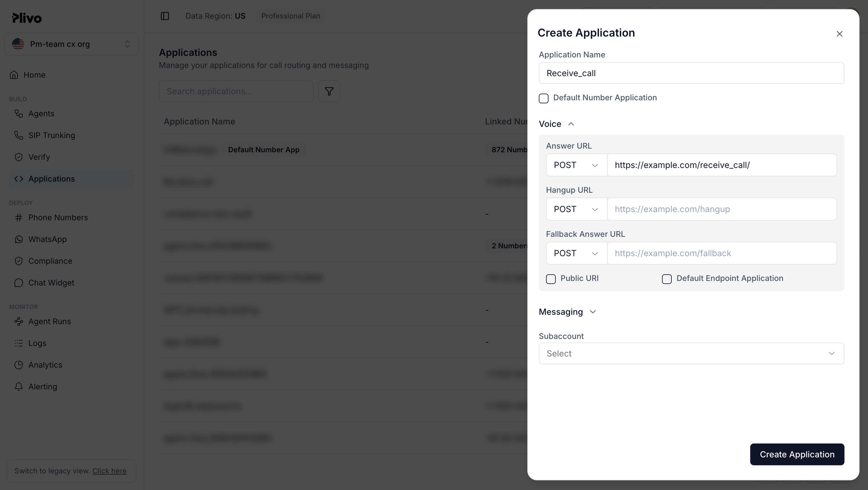This screenshot has width=868, height=490.
Task: Click the Applications code brackets icon
Action: [x=18, y=179]
